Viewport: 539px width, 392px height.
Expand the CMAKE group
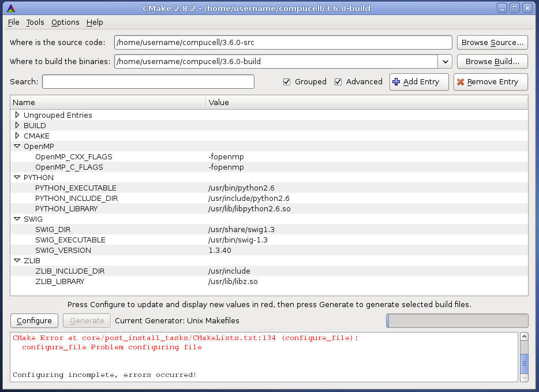pos(17,136)
